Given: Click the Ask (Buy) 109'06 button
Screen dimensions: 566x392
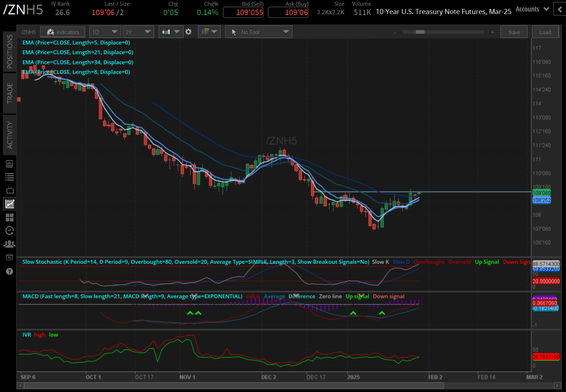Looking at the screenshot, I should pyautogui.click(x=288, y=12).
